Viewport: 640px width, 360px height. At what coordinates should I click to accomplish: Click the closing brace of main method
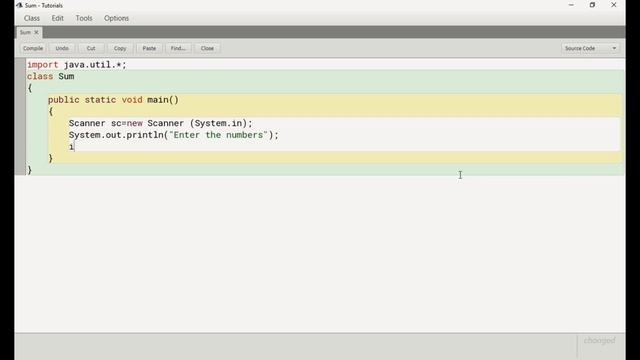50,158
